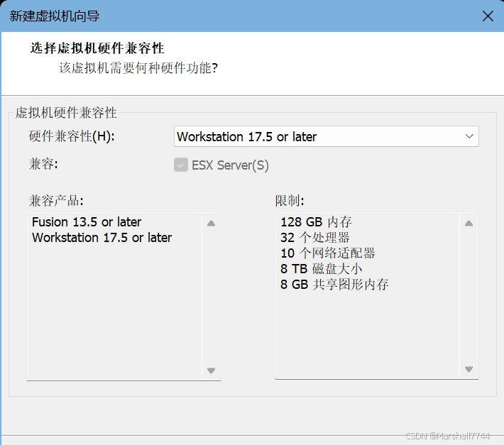Click the 兼容产品 label
Viewport: 504px width, 445px height.
tap(56, 201)
